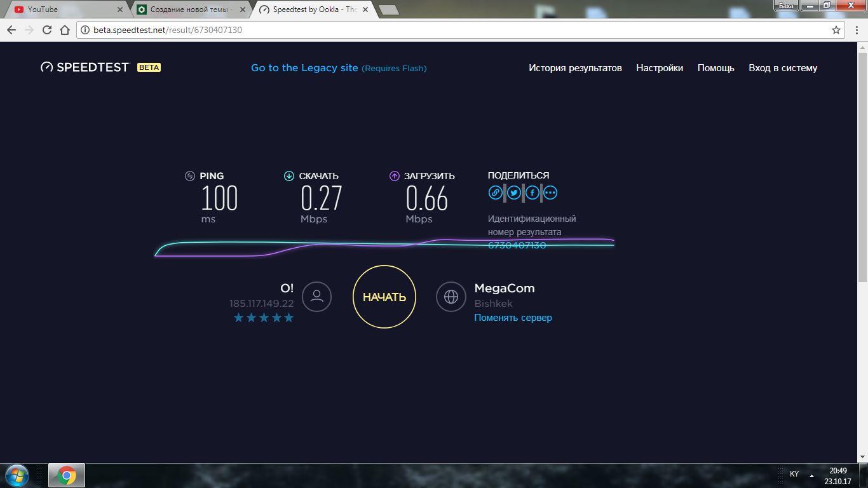
Task: Start the test with НАЧАТЬ button
Action: tap(384, 297)
